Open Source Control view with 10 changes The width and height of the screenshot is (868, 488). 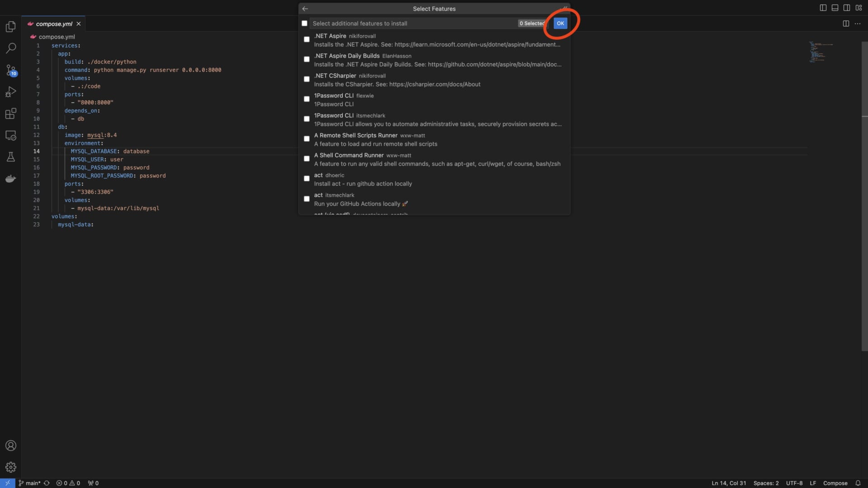[11, 70]
